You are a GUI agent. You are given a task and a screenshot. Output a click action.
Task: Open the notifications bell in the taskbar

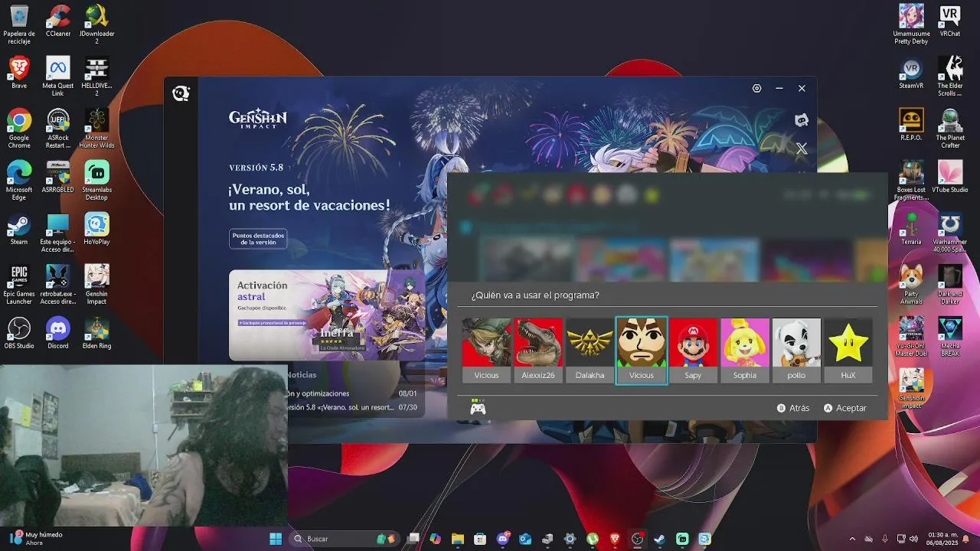(x=966, y=539)
